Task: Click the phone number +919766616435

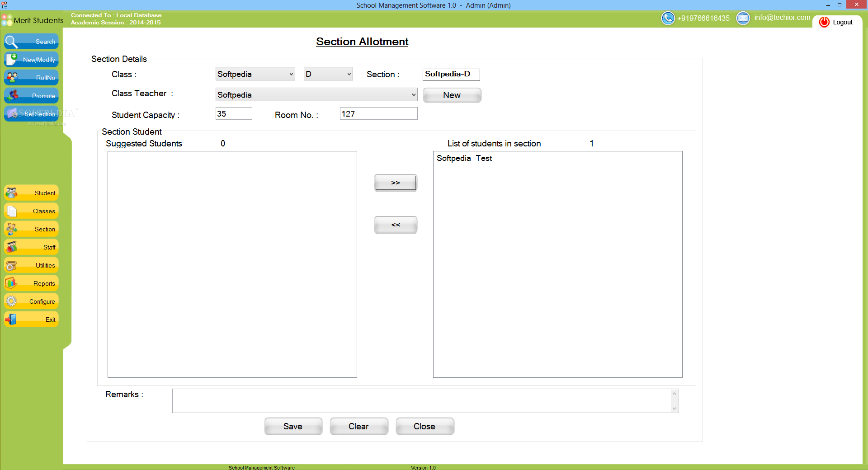Action: coord(703,18)
